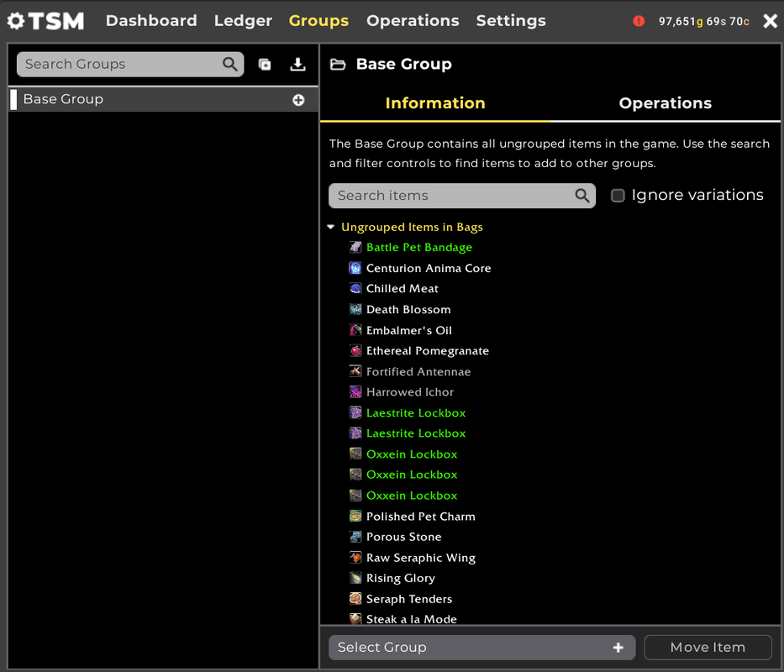The image size is (784, 672).
Task: Select the Death Blossom item
Action: [408, 309]
